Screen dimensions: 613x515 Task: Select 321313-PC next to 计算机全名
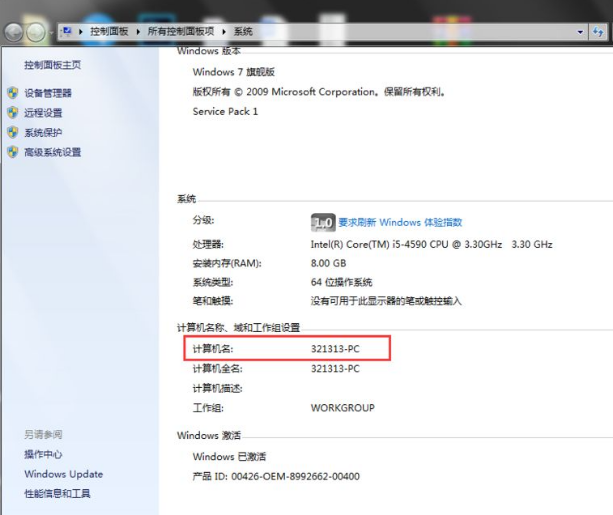coord(335,369)
